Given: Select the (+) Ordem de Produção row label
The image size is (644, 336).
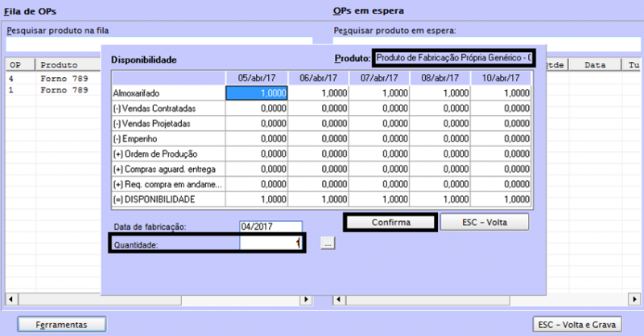Looking at the screenshot, I should tap(168, 154).
